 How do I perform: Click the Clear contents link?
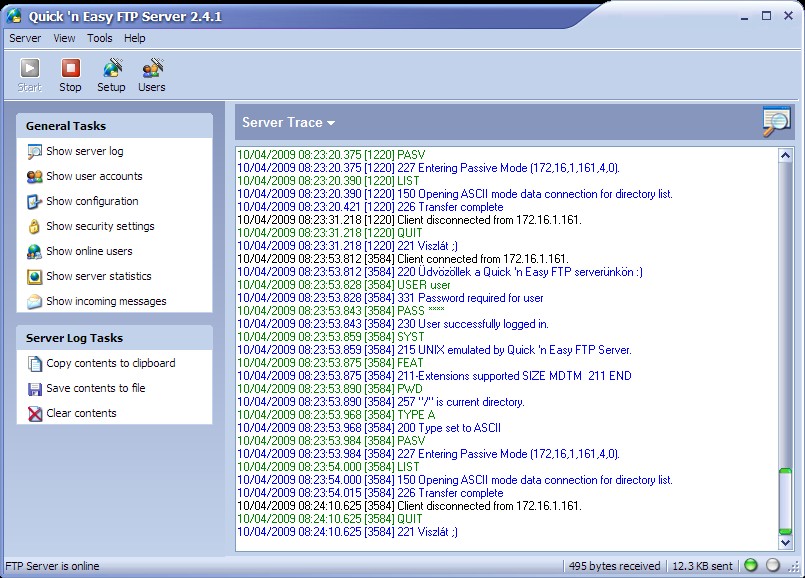[x=81, y=414]
